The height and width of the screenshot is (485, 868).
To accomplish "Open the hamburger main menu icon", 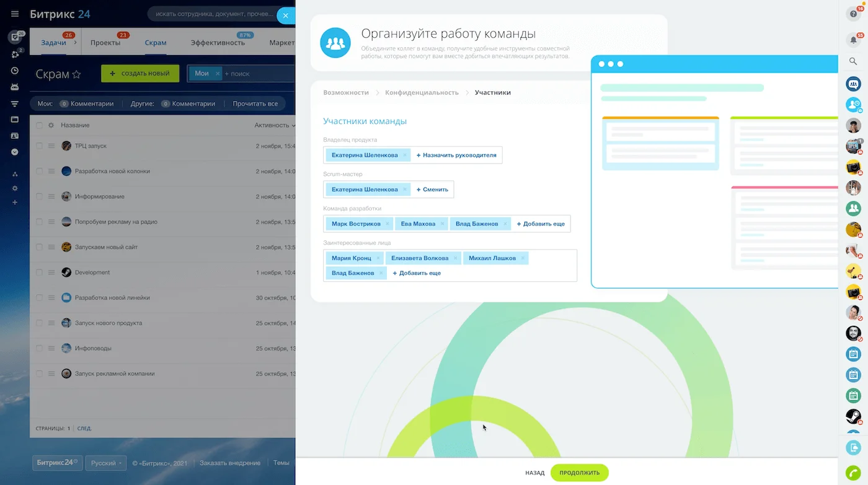I will point(15,14).
